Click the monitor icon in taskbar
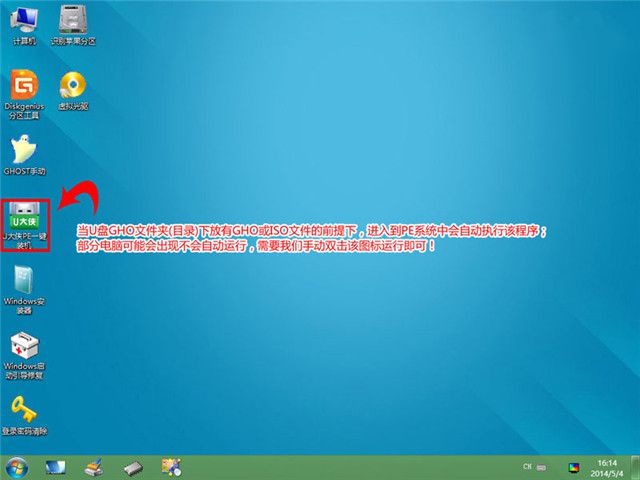The image size is (640, 480). pyautogui.click(x=55, y=467)
